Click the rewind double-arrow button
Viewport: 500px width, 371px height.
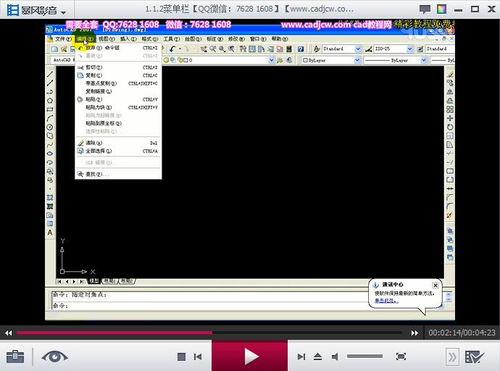[x=9, y=333]
